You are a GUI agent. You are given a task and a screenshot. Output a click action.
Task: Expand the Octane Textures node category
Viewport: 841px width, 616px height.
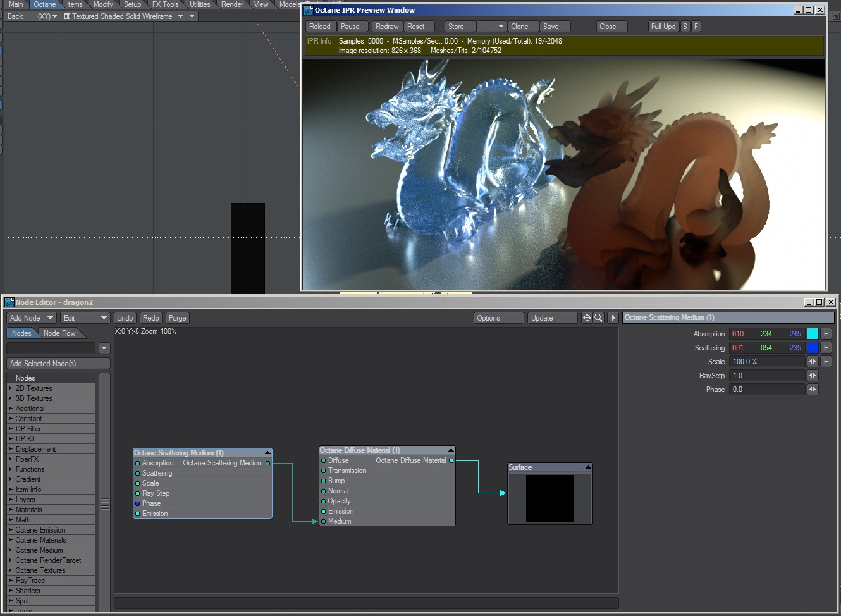11,570
